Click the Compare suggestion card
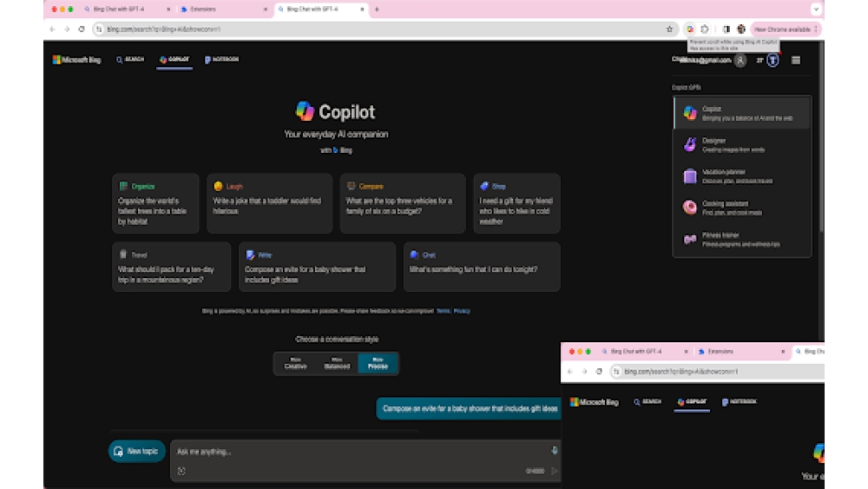 403,203
